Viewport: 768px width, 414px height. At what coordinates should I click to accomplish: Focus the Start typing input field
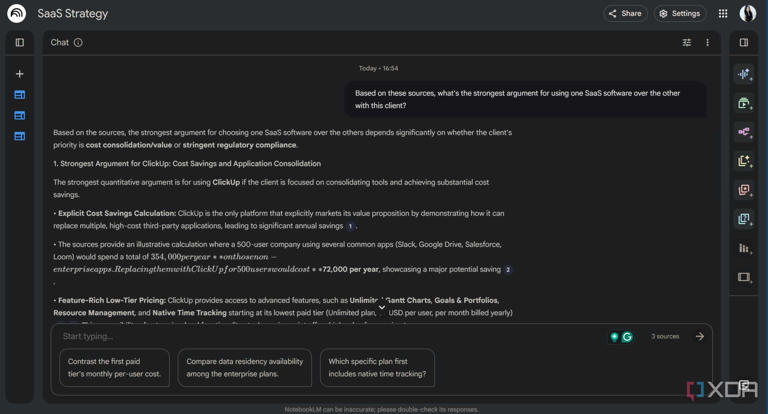pyautogui.click(x=333, y=337)
